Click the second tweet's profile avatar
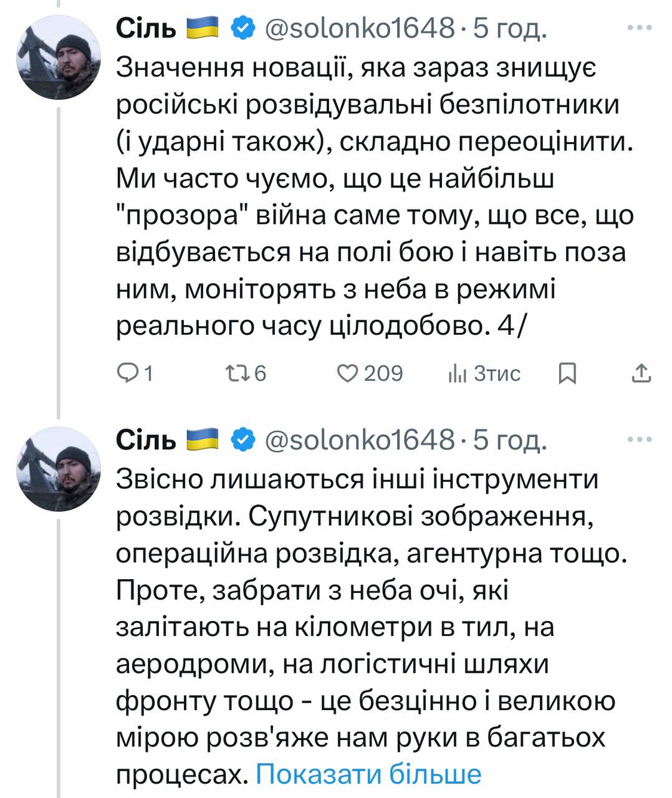672x798 pixels. [58, 470]
